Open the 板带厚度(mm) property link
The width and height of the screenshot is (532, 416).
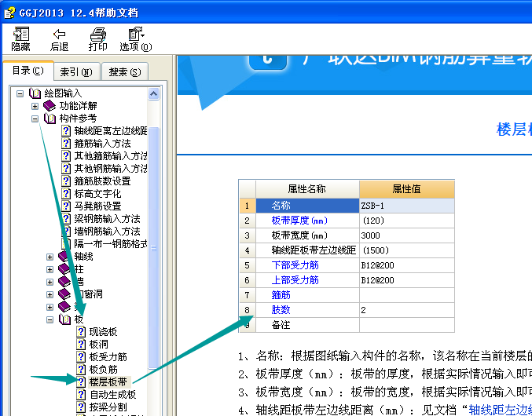pyautogui.click(x=299, y=221)
